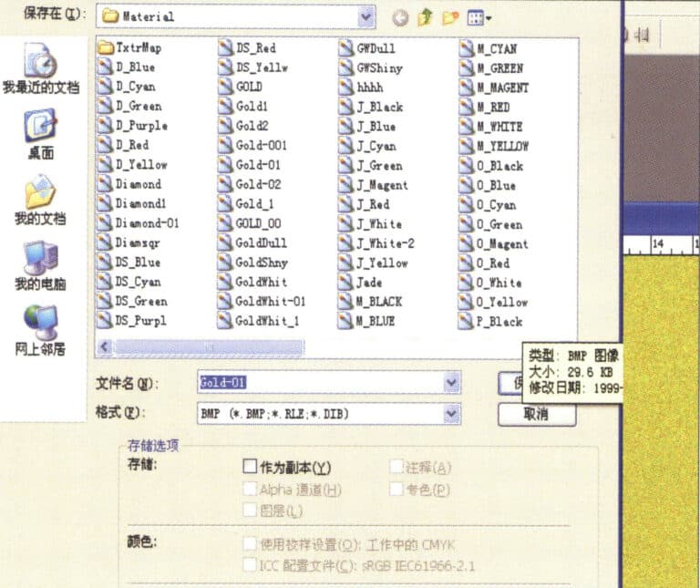Open 我的电脑 shortcut

click(41, 265)
